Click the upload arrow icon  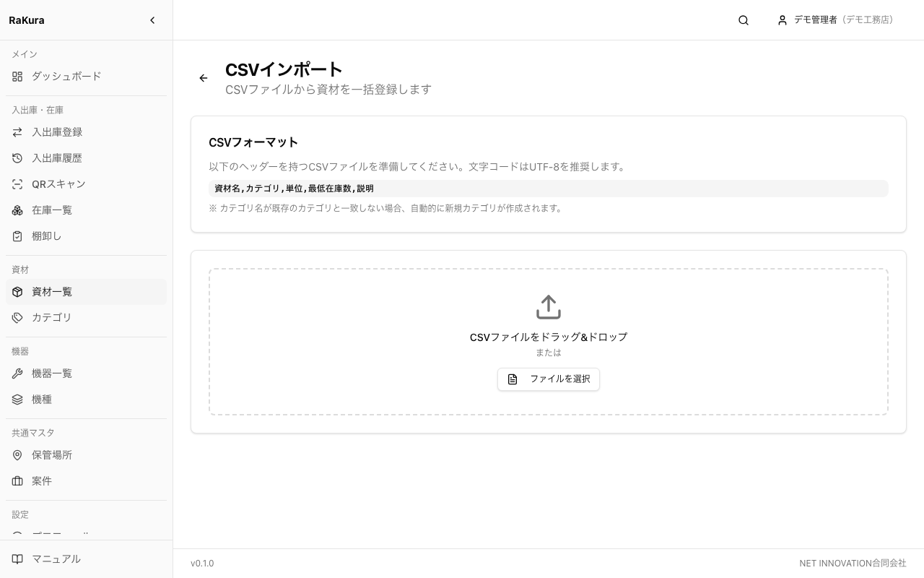(x=549, y=307)
